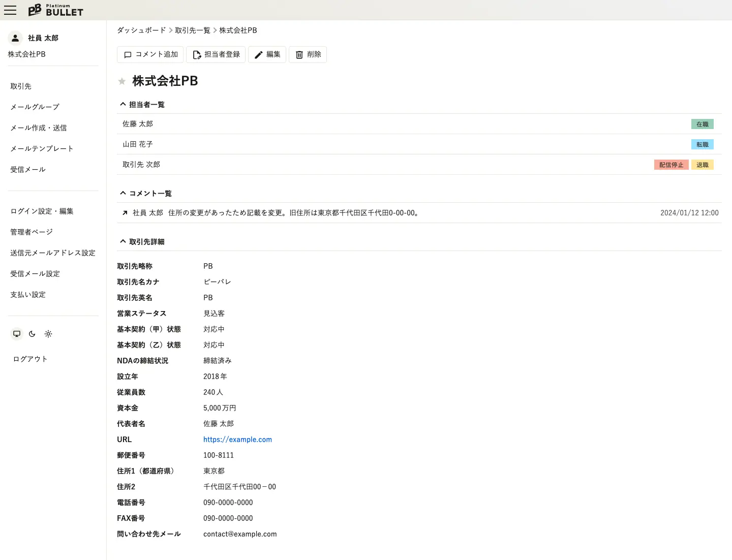Toggle favorite star for 株式会社PB

122,81
